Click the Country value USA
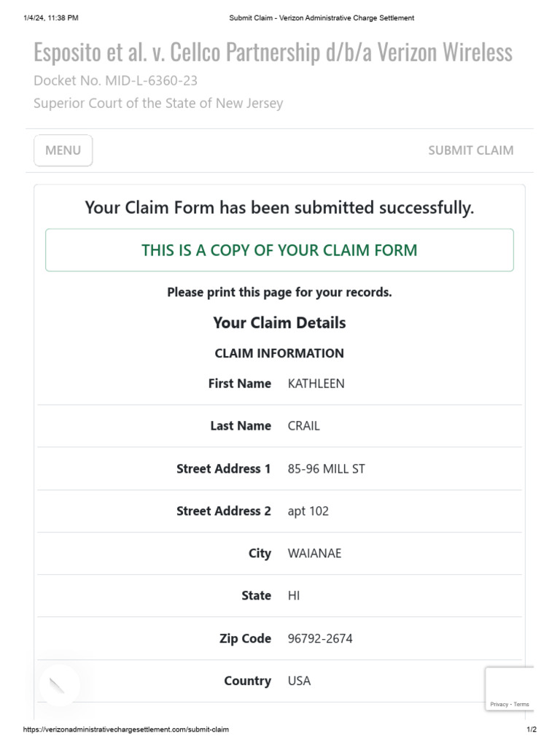560x747 pixels. tap(299, 681)
